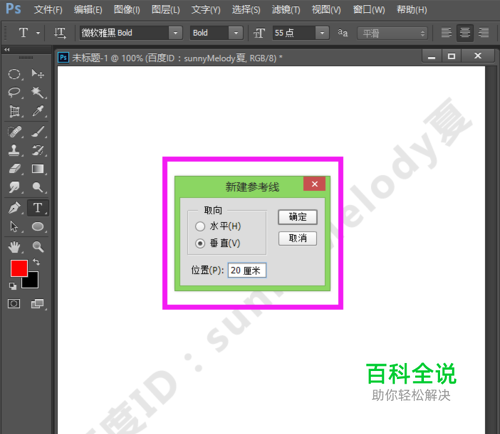Pick the red foreground color swatch
This screenshot has width=500, height=434.
tap(19, 268)
